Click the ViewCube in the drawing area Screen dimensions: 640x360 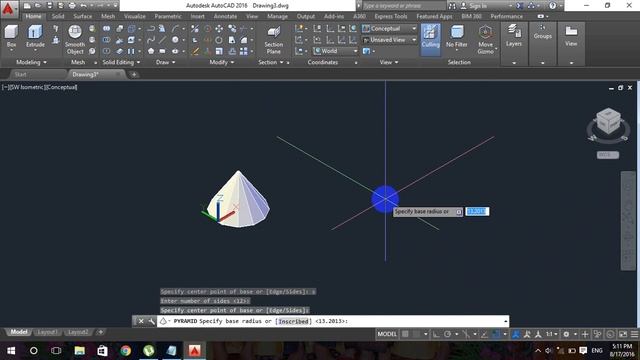pyautogui.click(x=608, y=121)
